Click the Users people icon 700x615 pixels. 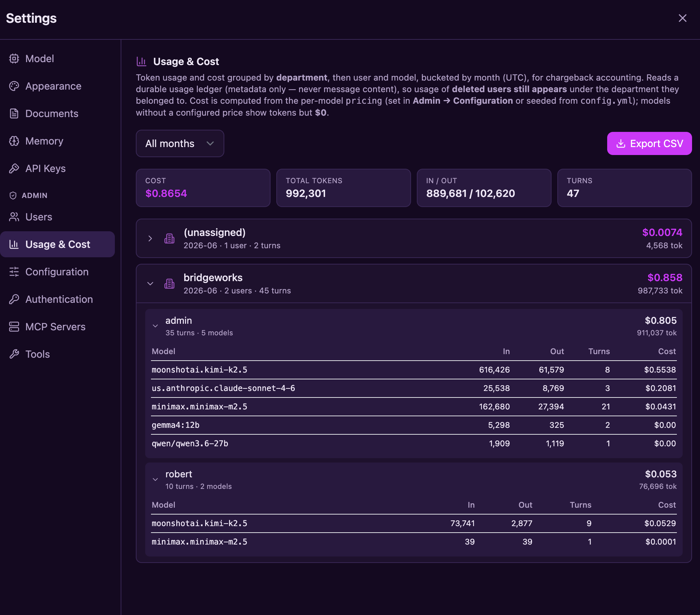point(14,217)
